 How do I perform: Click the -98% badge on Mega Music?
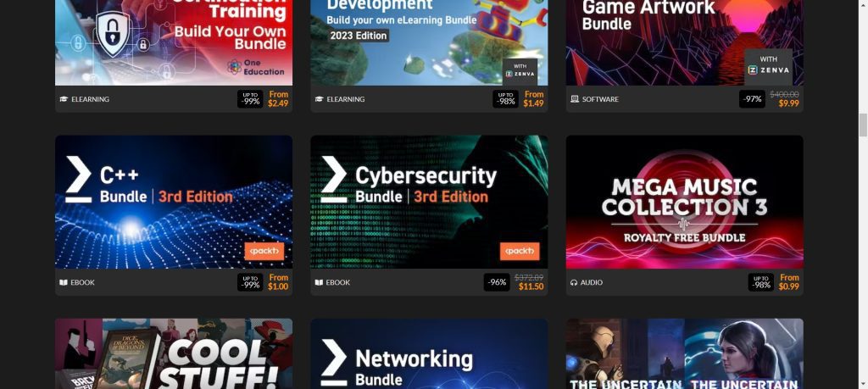tap(761, 282)
